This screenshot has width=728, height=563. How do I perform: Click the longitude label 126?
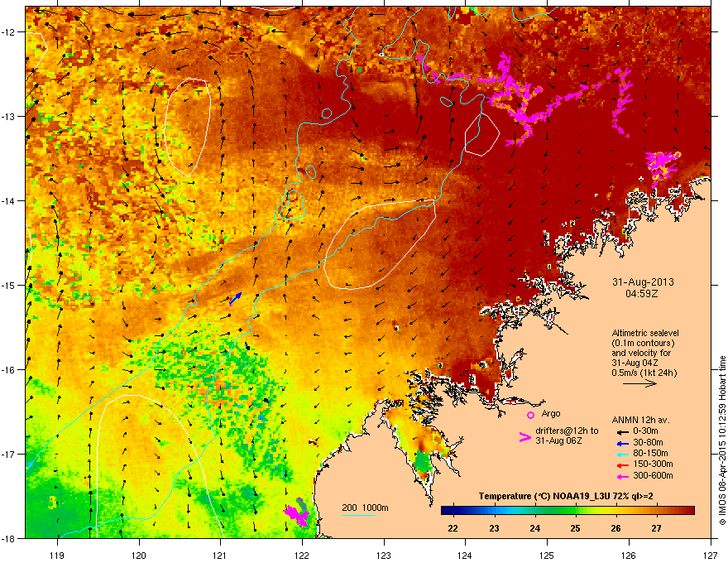629,555
